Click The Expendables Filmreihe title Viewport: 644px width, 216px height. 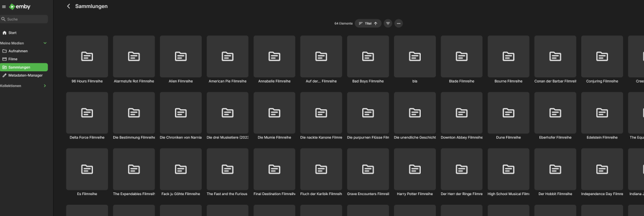[134, 194]
